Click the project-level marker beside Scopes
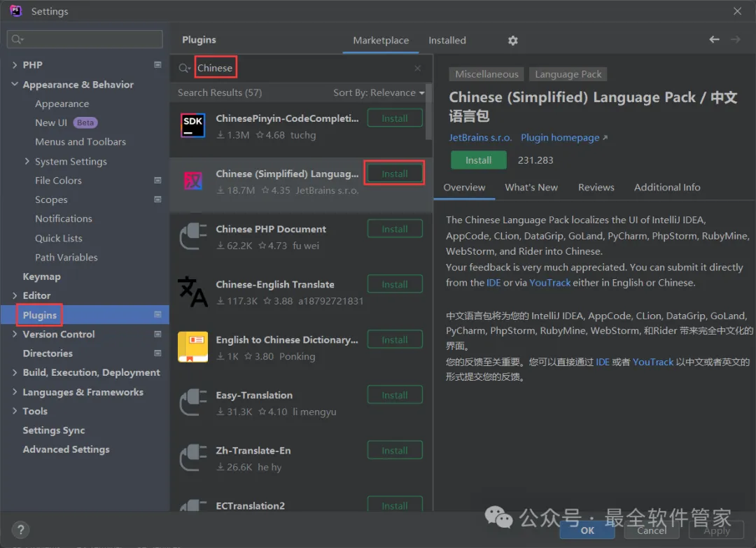 coord(157,199)
